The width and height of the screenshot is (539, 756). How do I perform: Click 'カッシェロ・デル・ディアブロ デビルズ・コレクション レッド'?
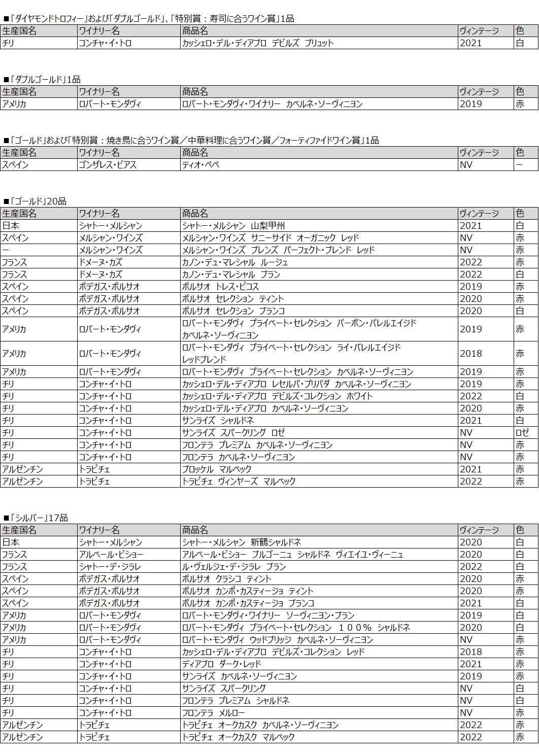coord(319,652)
